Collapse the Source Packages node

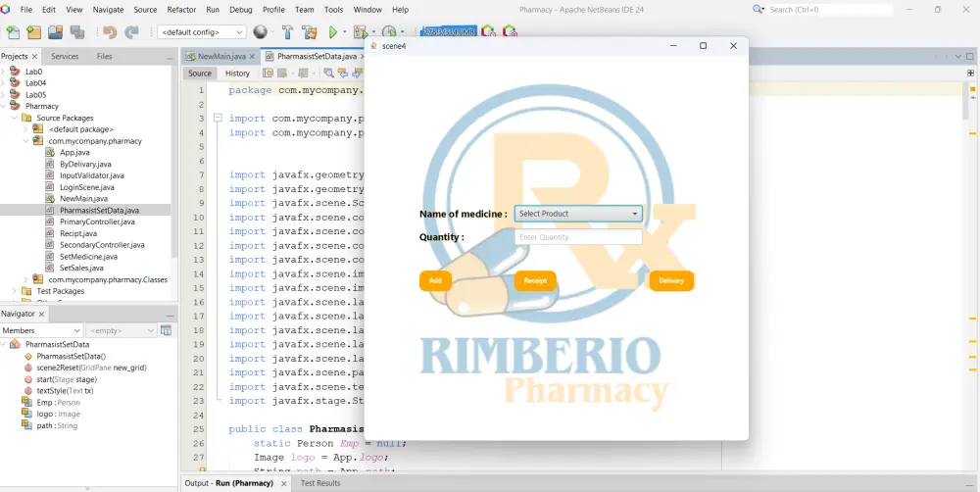tap(15, 118)
